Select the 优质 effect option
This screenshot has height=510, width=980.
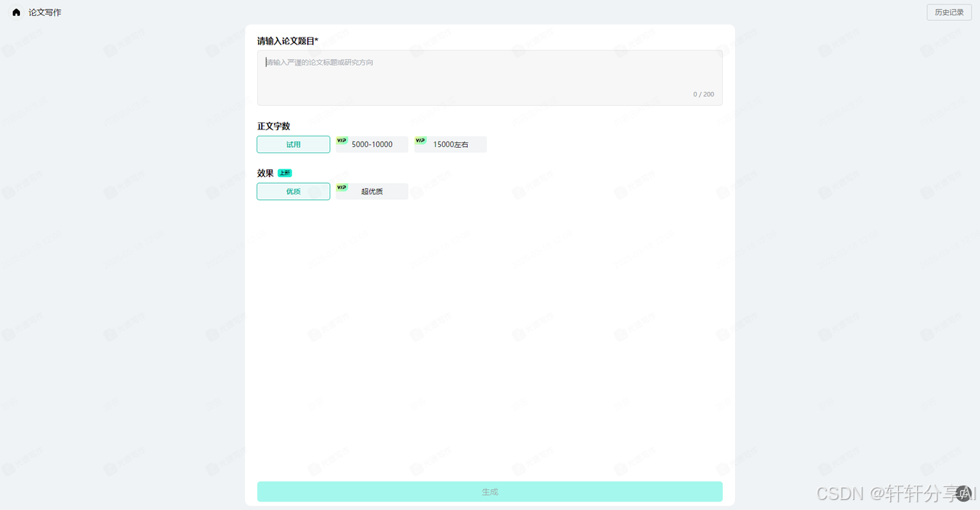click(x=293, y=191)
